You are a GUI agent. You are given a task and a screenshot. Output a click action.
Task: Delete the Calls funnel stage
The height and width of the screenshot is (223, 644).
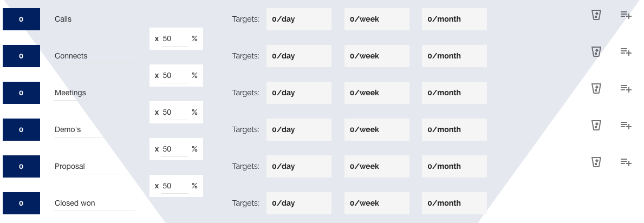pos(596,15)
